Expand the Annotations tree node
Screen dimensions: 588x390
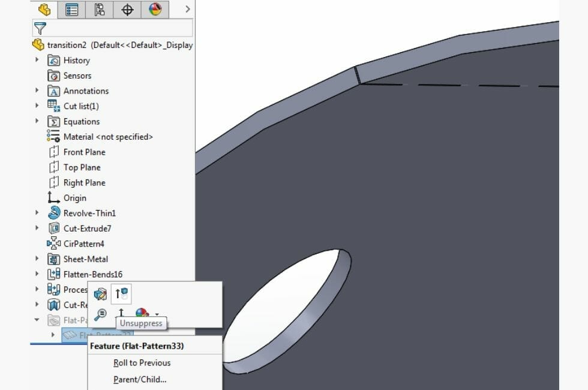(x=38, y=91)
